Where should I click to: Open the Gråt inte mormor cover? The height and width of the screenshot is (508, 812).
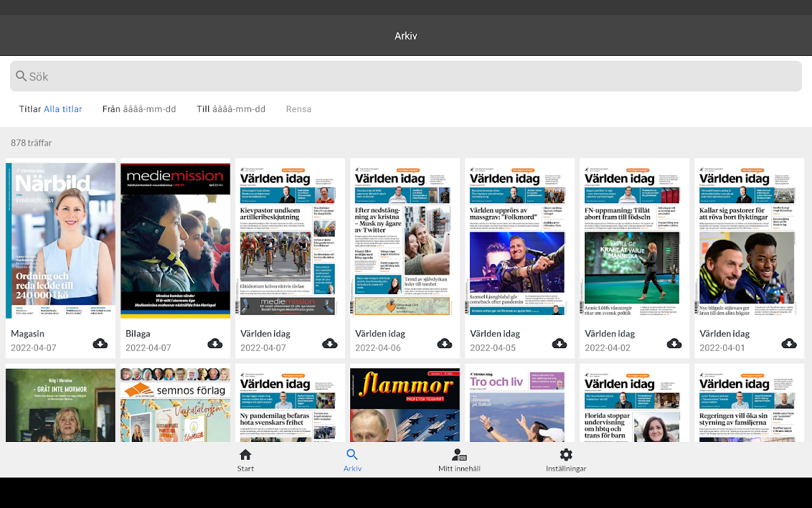(61, 405)
